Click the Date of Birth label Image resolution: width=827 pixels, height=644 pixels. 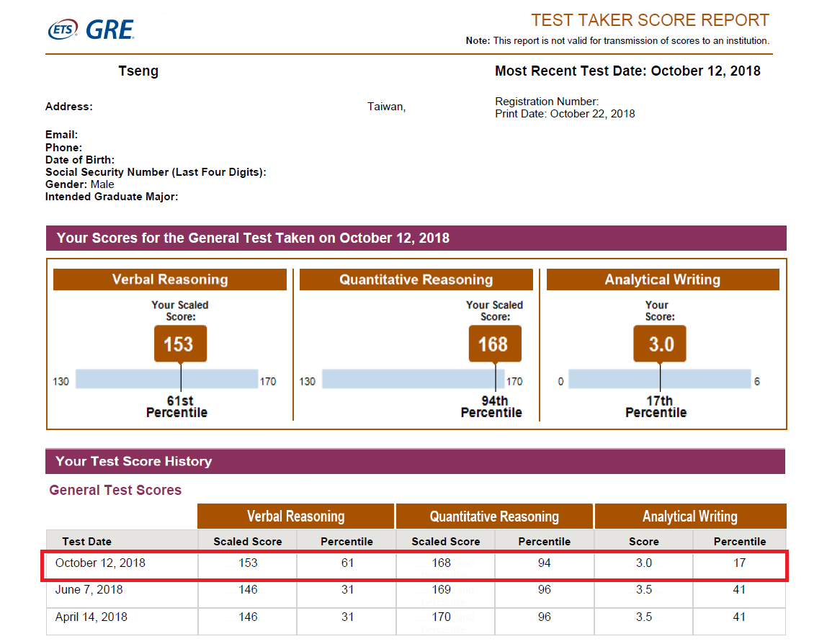point(80,160)
